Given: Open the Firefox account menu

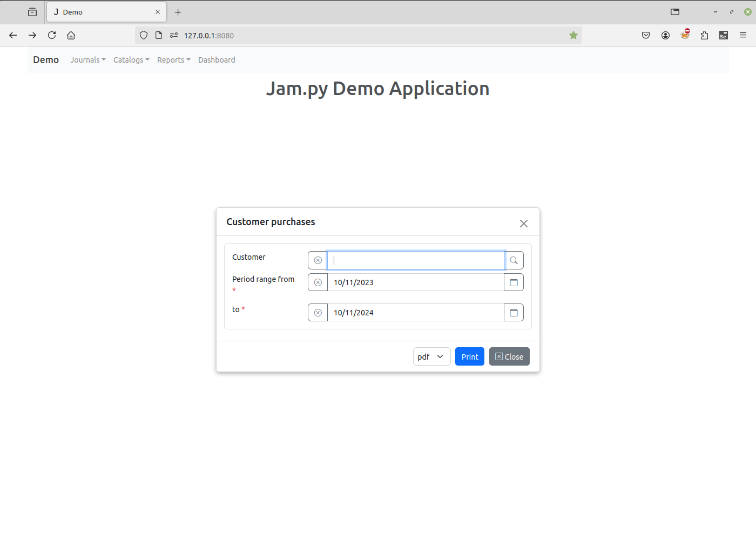Looking at the screenshot, I should 665,35.
